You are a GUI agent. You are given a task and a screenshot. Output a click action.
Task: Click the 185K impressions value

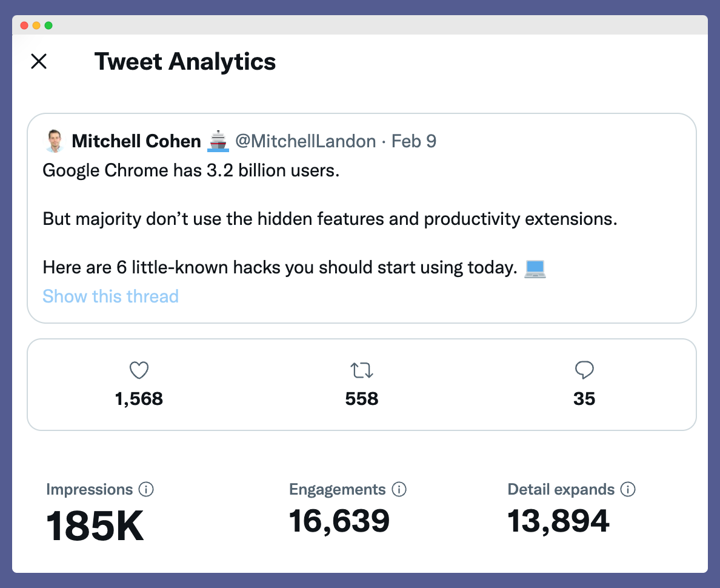[x=95, y=526]
